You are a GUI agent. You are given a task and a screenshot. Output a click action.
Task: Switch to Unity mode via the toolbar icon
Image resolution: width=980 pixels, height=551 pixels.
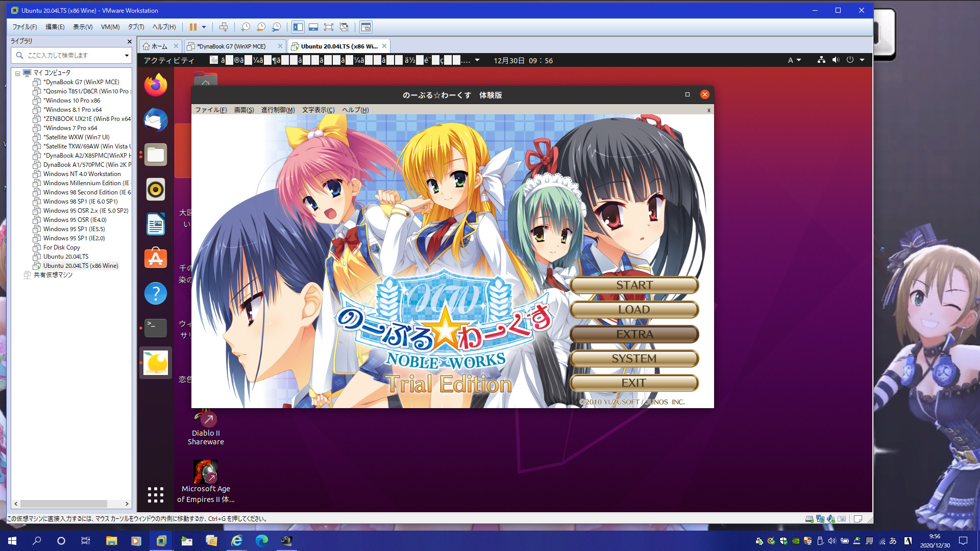(x=344, y=27)
